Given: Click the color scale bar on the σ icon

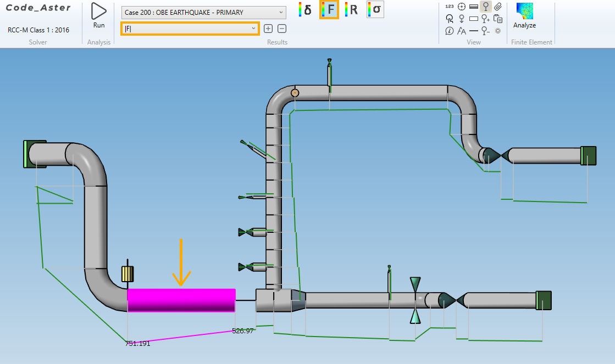Looking at the screenshot, I should click(370, 10).
